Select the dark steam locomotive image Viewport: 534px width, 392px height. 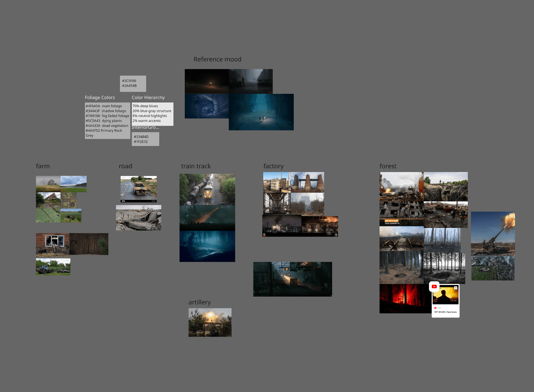(282, 225)
